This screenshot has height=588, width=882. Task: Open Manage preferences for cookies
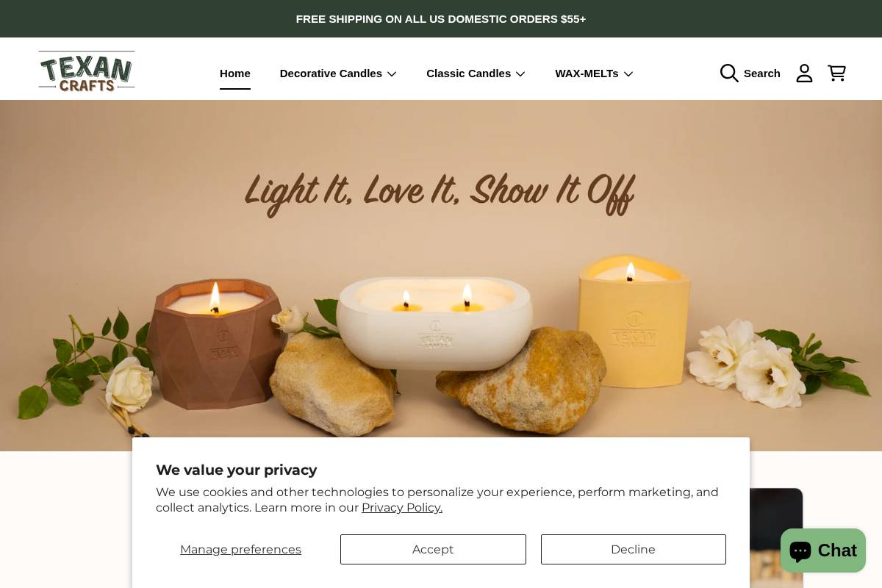[240, 549]
